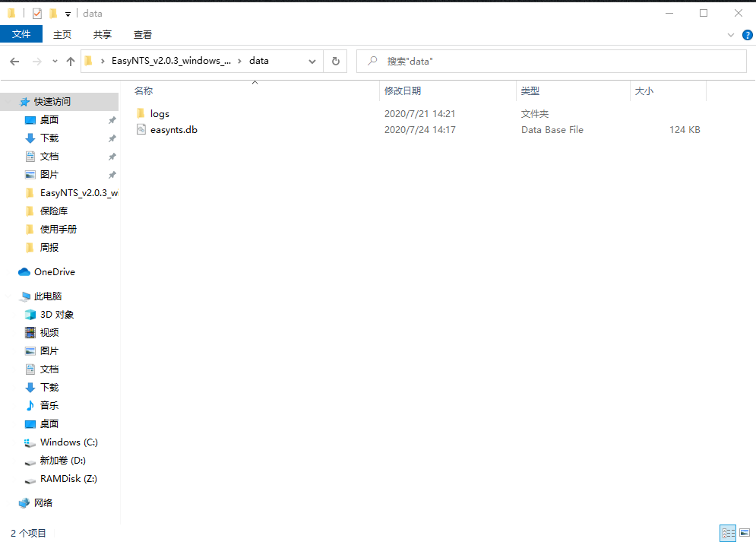Click the search magnifier icon
The image size is (756, 542).
[x=372, y=61]
